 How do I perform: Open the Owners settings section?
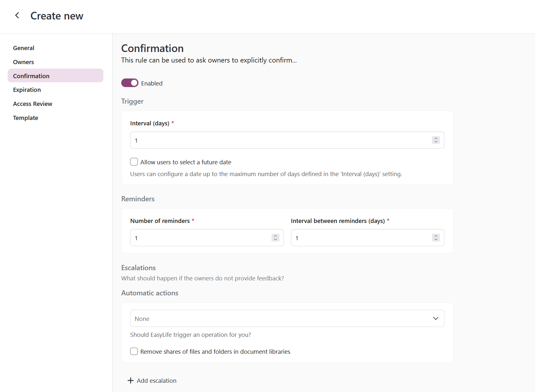pyautogui.click(x=23, y=62)
